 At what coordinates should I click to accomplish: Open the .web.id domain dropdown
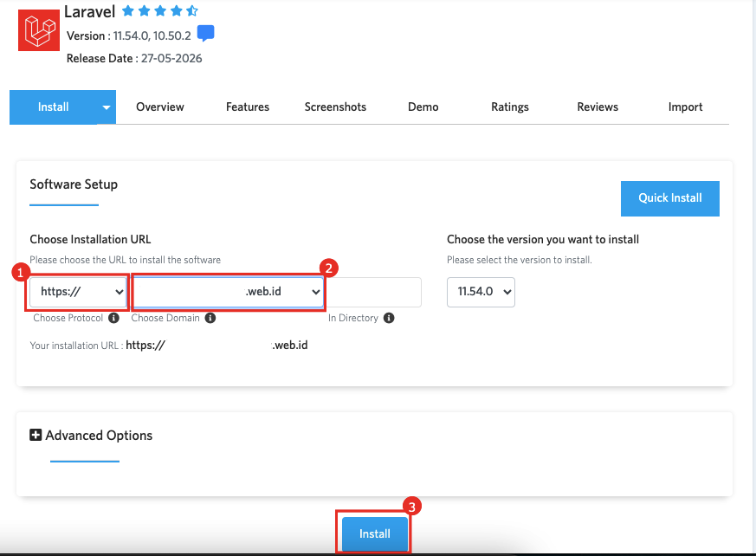click(x=228, y=292)
